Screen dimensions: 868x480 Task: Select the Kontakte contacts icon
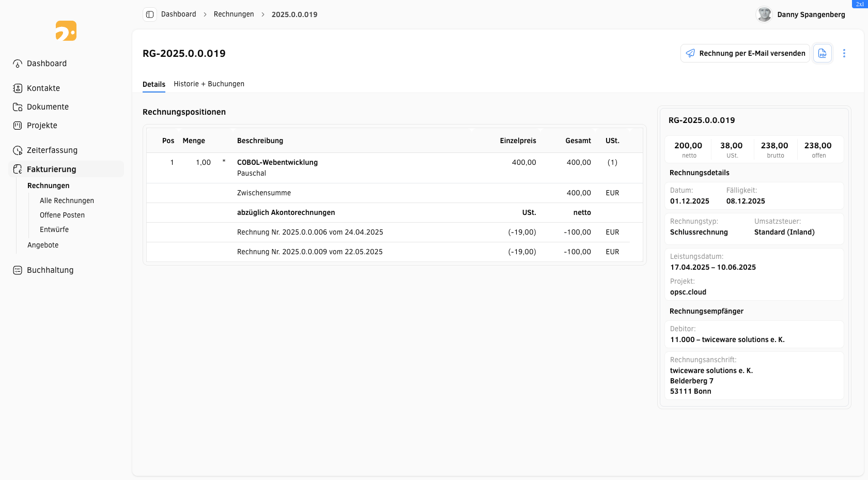pyautogui.click(x=18, y=88)
